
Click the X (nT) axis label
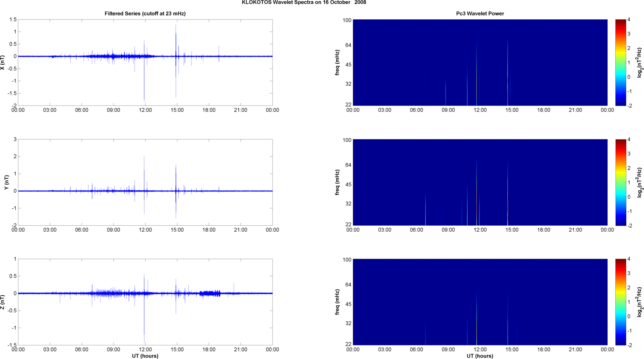click(x=3, y=62)
